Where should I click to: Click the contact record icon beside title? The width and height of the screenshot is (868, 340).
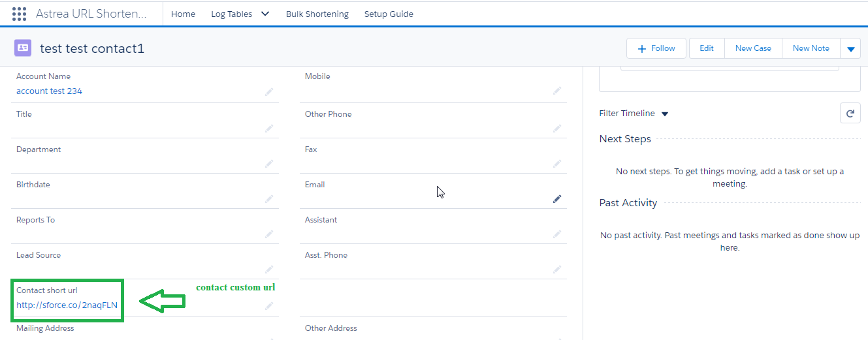click(x=23, y=48)
